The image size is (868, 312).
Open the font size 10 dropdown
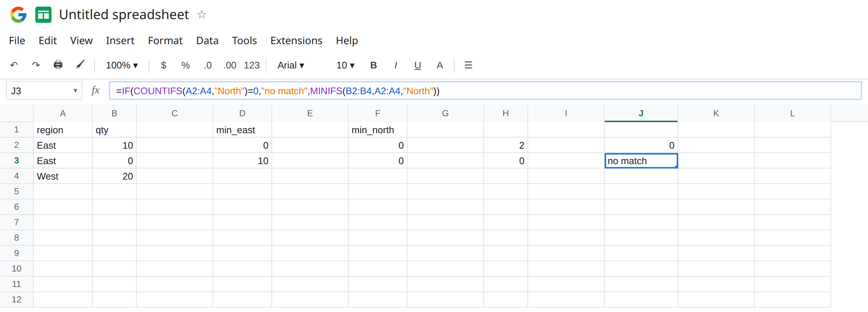pyautogui.click(x=345, y=65)
